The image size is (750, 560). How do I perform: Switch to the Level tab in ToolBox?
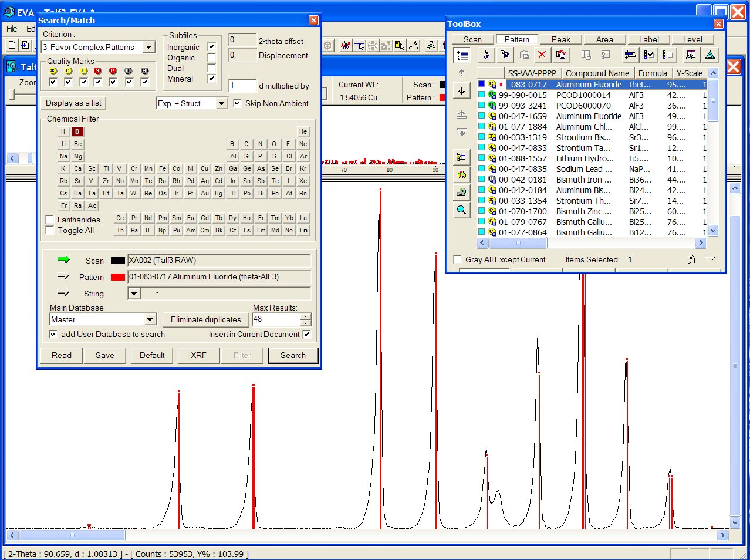[x=692, y=39]
